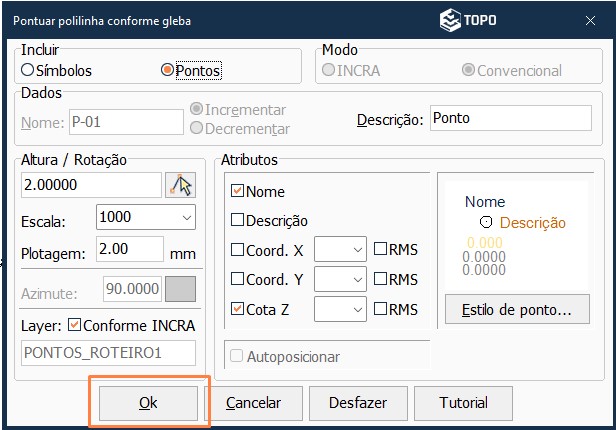Image resolution: width=616 pixels, height=430 pixels.
Task: Toggle RMS checkbox for Coord. Y
Action: point(380,279)
